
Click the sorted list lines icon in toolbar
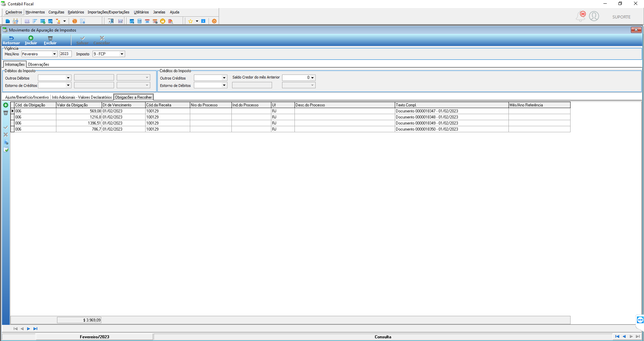point(35,21)
